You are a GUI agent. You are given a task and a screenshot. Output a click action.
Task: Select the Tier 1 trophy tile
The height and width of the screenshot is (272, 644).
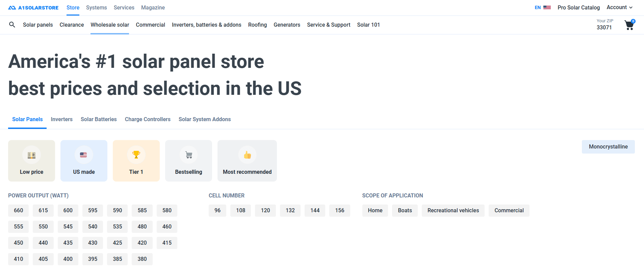pos(136,161)
